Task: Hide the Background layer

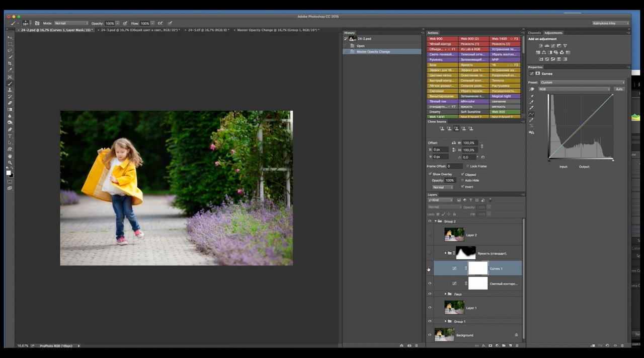Action: pyautogui.click(x=430, y=335)
